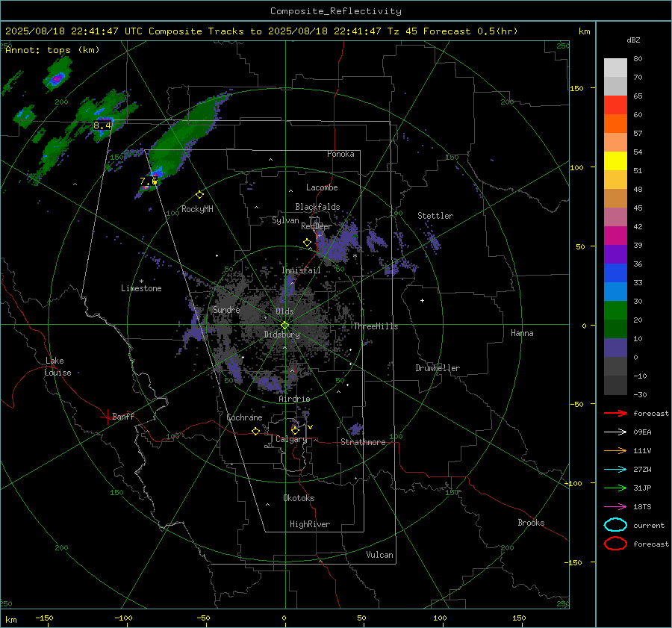Image resolution: width=672 pixels, height=628 pixels.
Task: Select the slate purple 0–10 dBZ swatch
Action: (615, 348)
